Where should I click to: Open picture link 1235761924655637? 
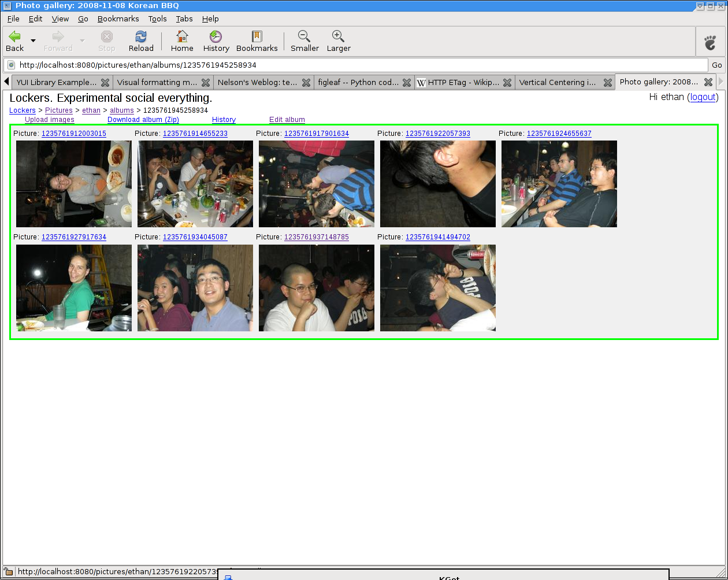(x=559, y=134)
